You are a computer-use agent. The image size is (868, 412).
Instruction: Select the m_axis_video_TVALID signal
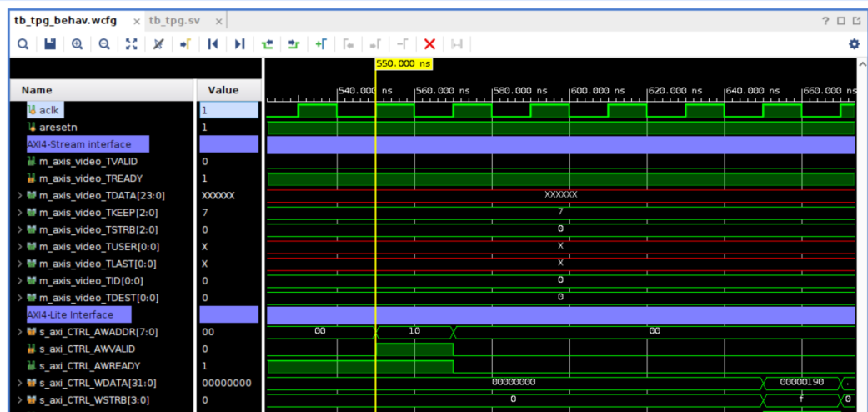point(81,162)
